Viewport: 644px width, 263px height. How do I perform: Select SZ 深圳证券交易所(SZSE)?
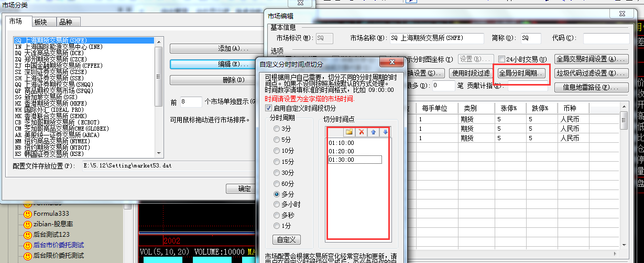pyautogui.click(x=84, y=72)
